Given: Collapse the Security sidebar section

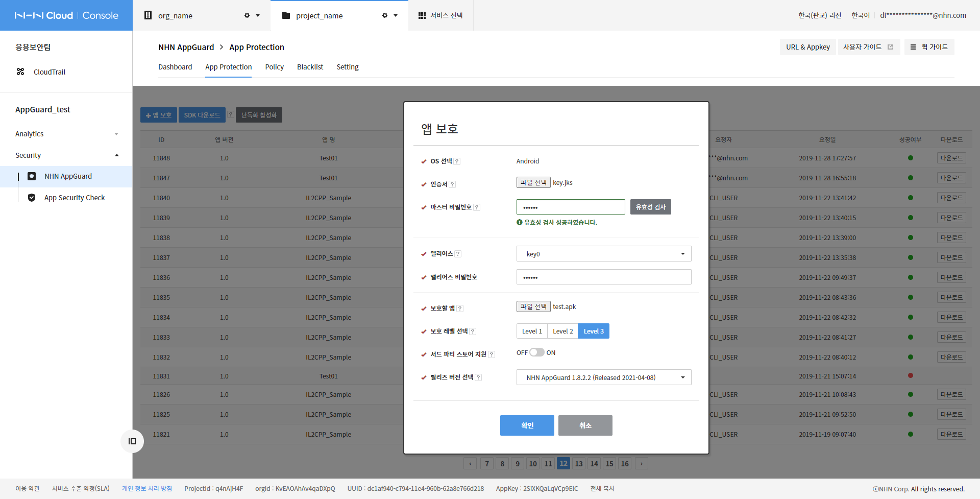Looking at the screenshot, I should [x=66, y=155].
